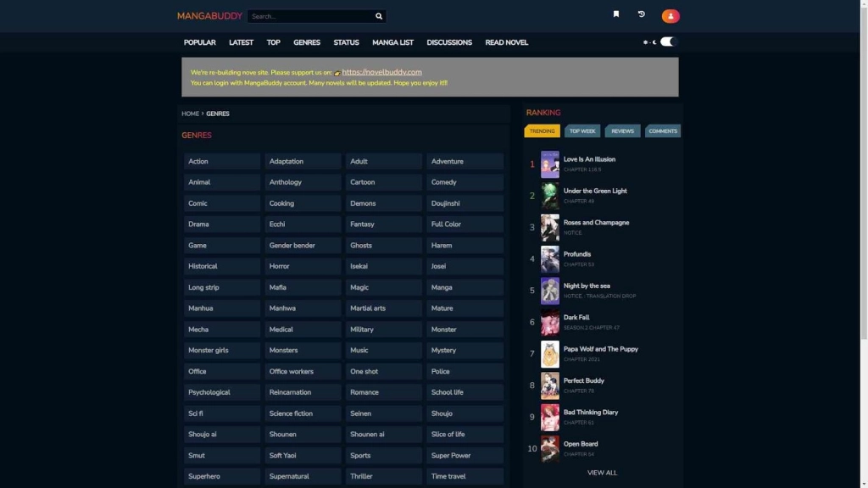Click the orange user account avatar
Viewport: 868px width, 488px height.
(670, 16)
